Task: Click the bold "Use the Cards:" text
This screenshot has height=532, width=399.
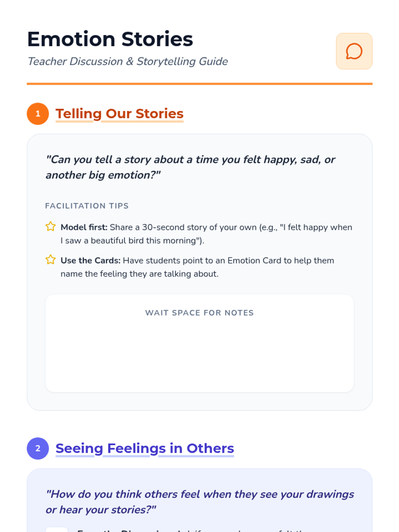Action: (90, 261)
